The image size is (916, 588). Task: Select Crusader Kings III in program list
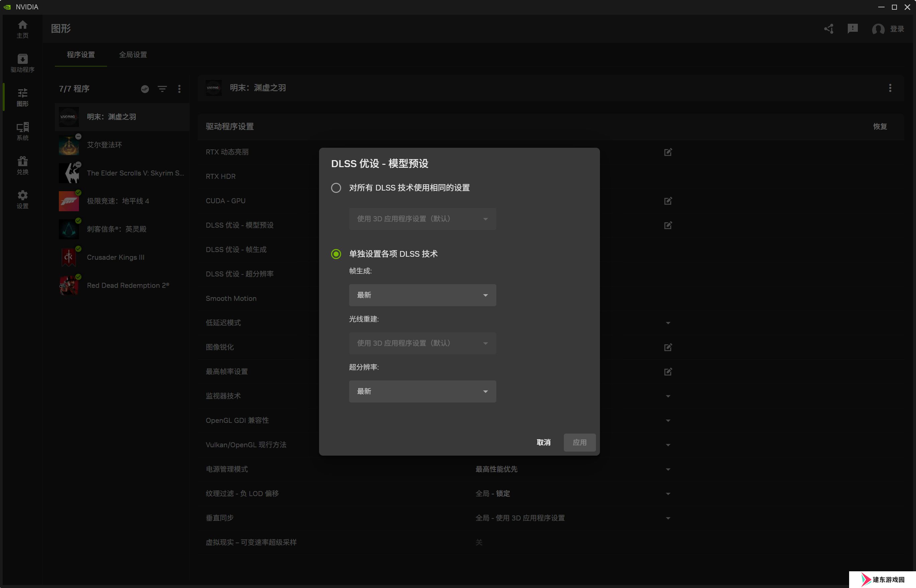[x=122, y=257]
